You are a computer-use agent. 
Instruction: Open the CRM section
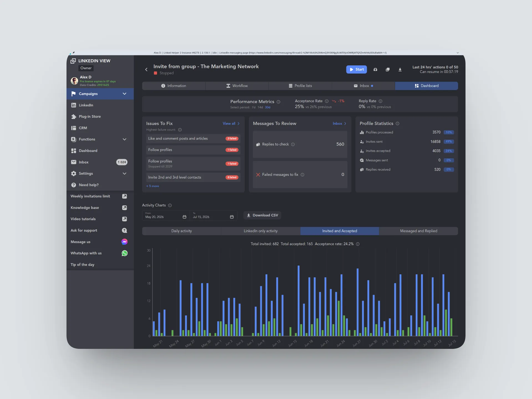coord(100,128)
